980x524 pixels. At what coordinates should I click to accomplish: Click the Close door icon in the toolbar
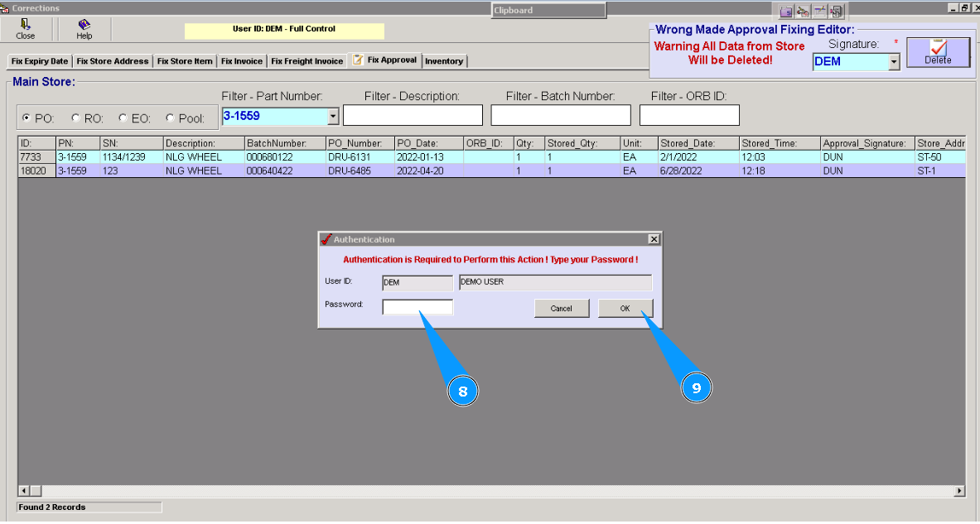coord(25,24)
